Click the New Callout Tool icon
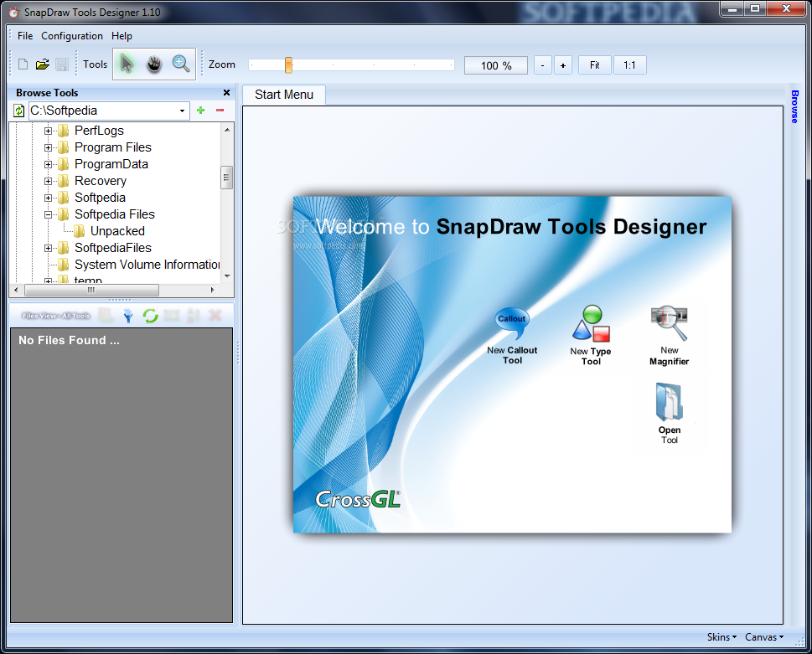Screen dimensions: 812x654 (512, 323)
